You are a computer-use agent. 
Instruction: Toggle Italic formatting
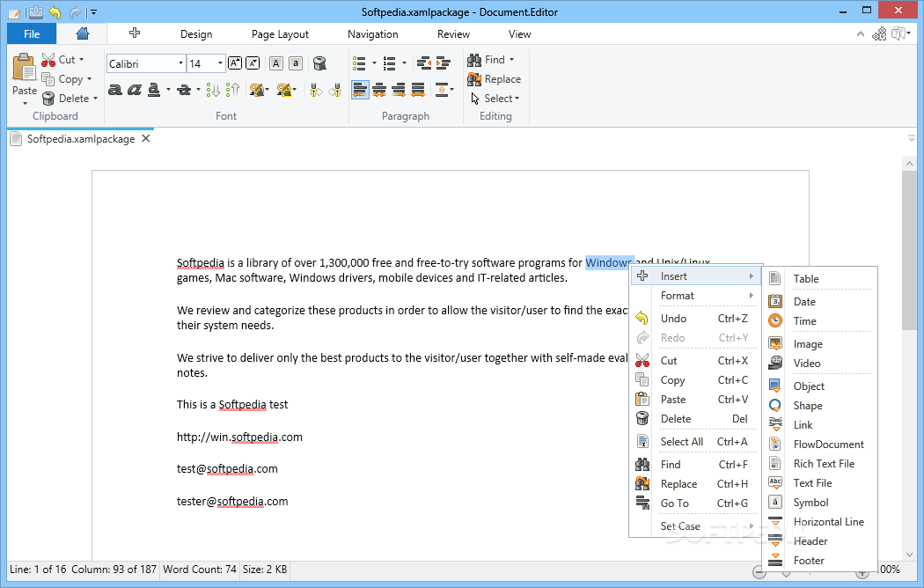click(135, 90)
